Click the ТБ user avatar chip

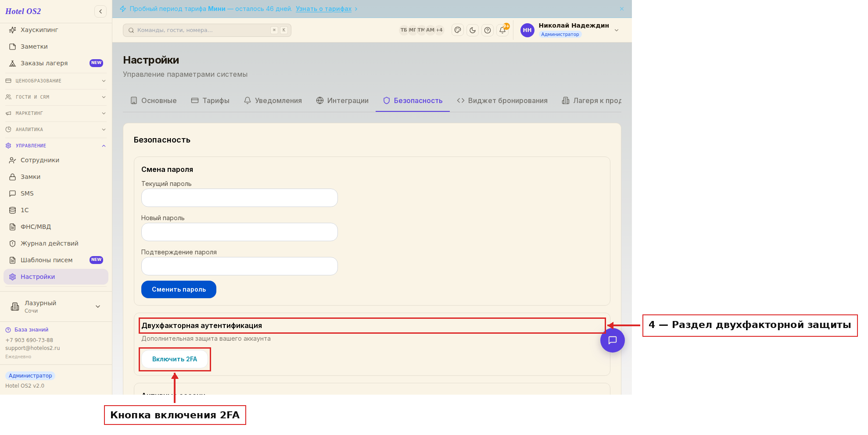coord(404,30)
